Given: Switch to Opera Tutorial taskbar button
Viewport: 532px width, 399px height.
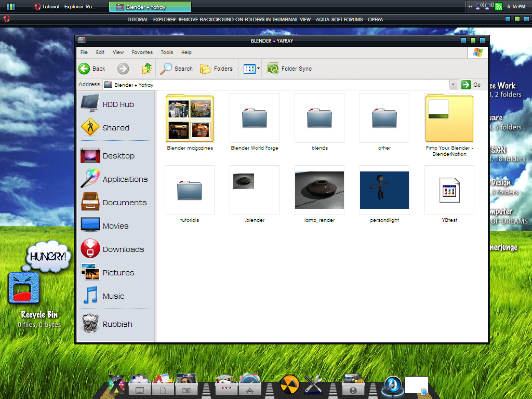Looking at the screenshot, I should tap(66, 6).
